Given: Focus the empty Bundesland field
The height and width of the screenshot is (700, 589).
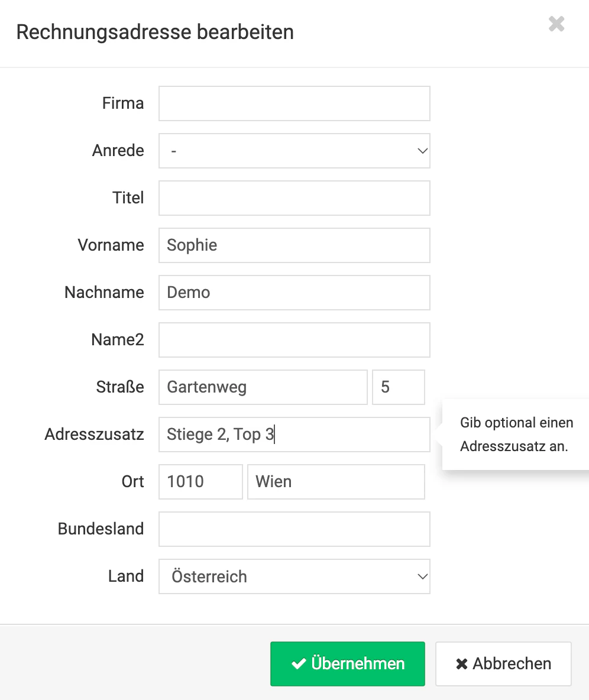Looking at the screenshot, I should coord(294,529).
